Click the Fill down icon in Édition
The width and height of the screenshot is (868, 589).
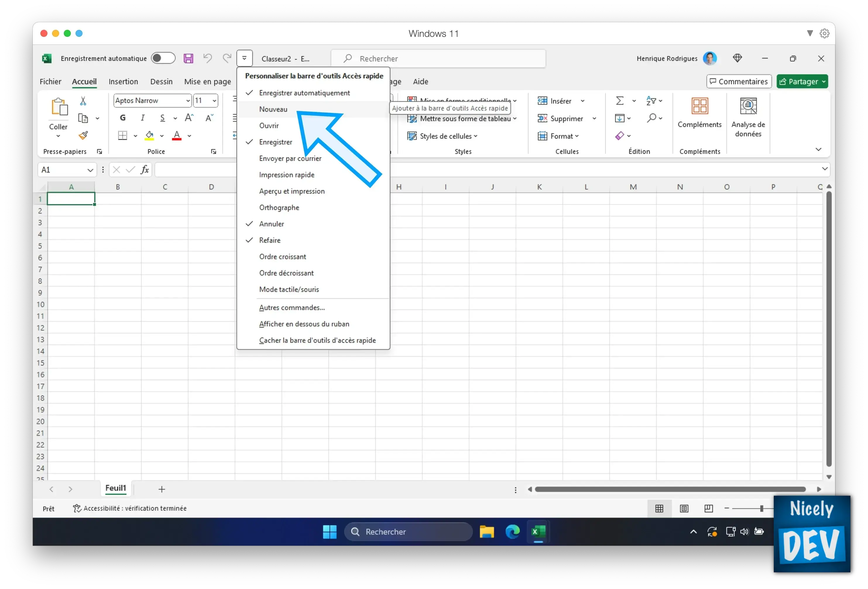[620, 118]
